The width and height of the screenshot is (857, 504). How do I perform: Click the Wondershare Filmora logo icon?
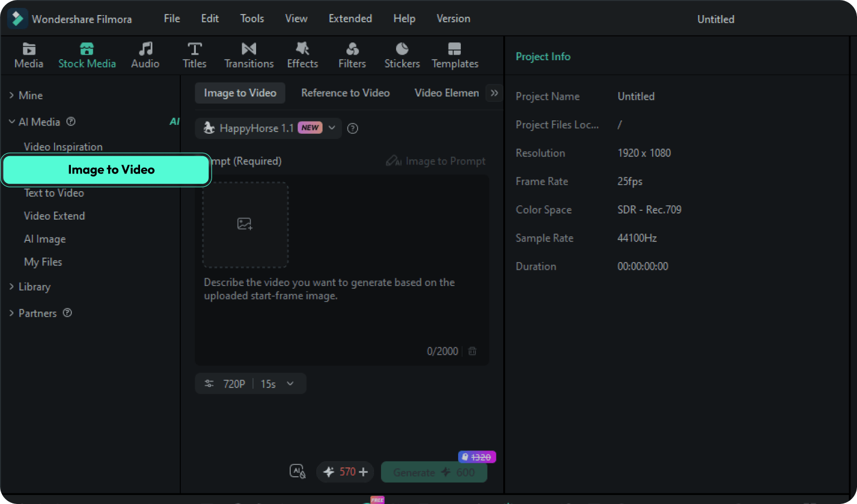point(17,18)
